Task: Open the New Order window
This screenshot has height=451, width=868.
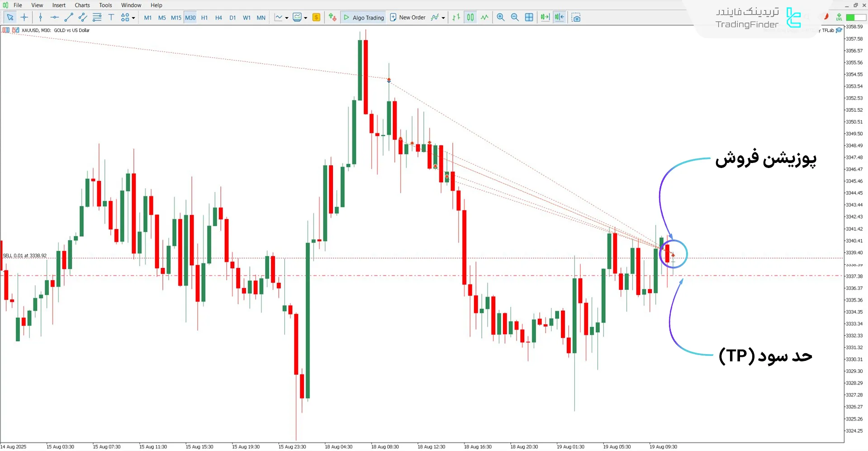Action: 408,17
